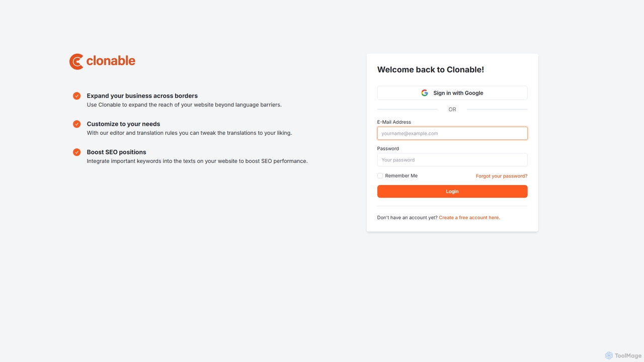Viewport: 644px width, 362px height.
Task: Open Create a free account here link
Action: [x=469, y=218]
